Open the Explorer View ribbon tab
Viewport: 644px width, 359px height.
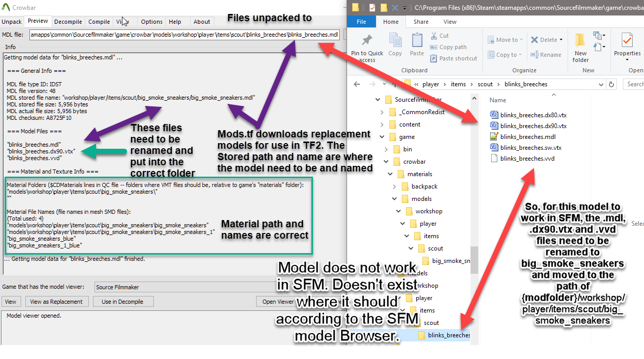point(450,22)
